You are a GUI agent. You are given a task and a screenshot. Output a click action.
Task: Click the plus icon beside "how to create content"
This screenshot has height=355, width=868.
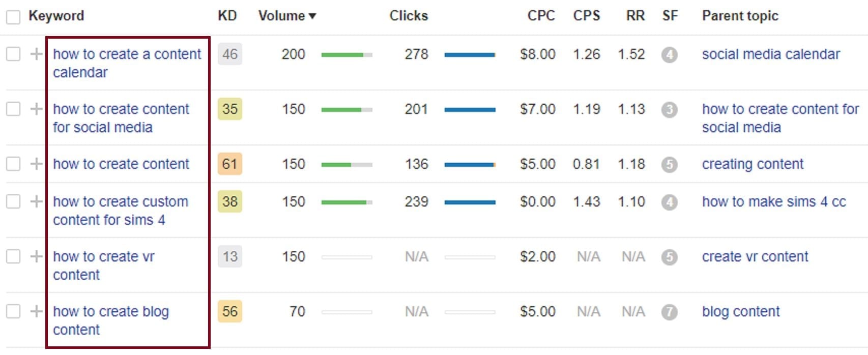click(x=36, y=164)
